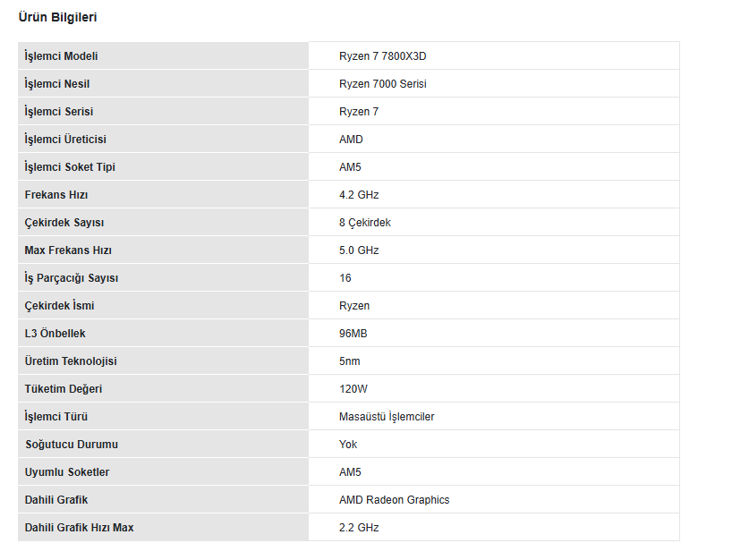Click the 2.2 GHz graphics speed value

359,528
